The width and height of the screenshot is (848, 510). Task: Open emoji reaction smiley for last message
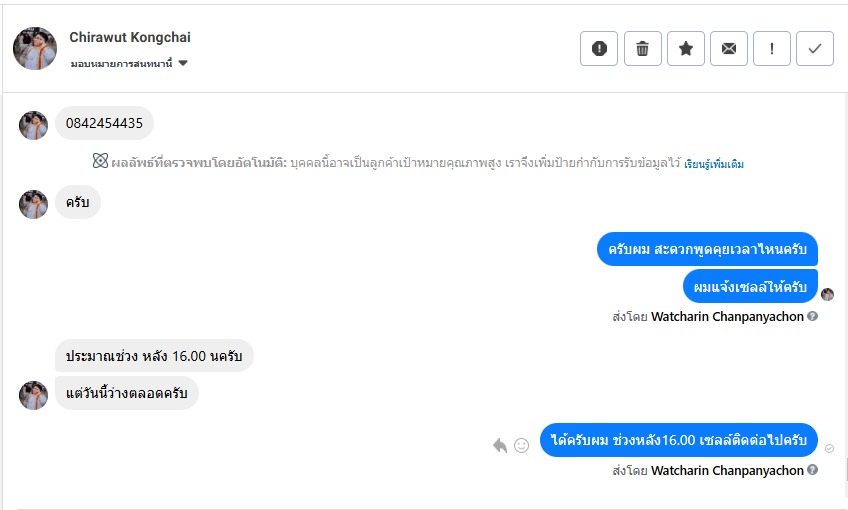pyautogui.click(x=521, y=445)
